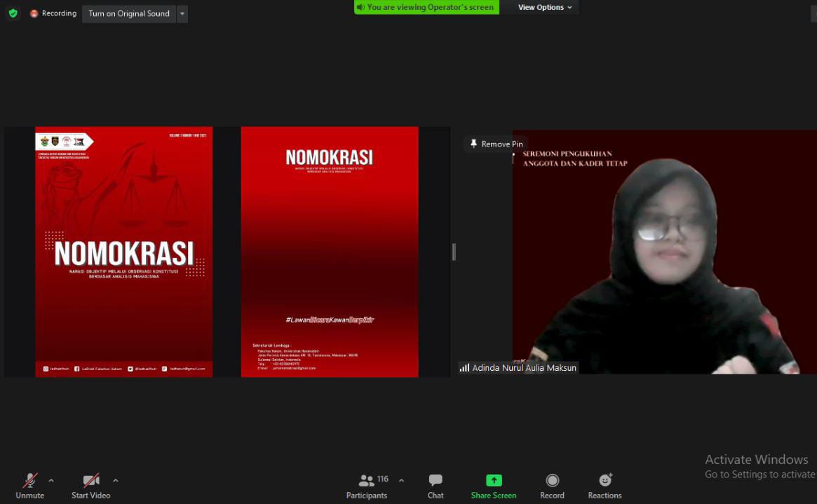Start Video with the camera icon

(x=91, y=480)
